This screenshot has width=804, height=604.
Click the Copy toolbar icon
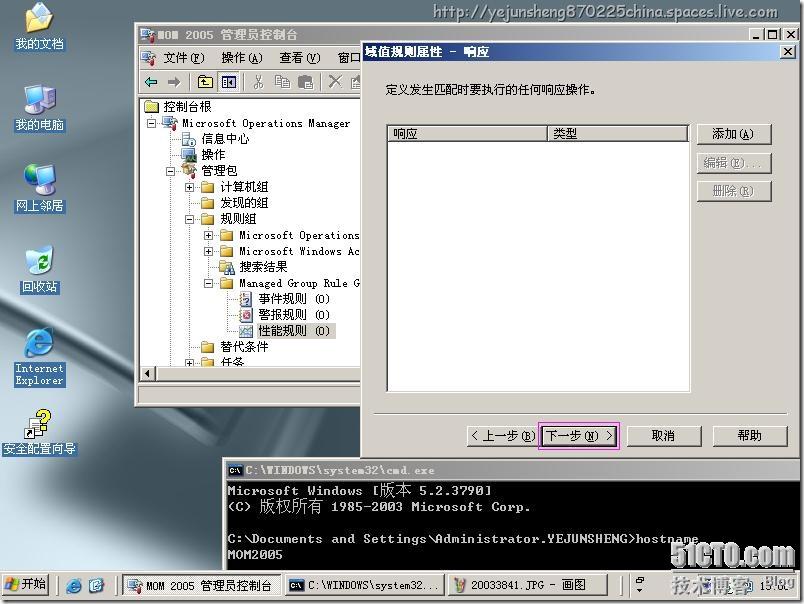[x=282, y=82]
